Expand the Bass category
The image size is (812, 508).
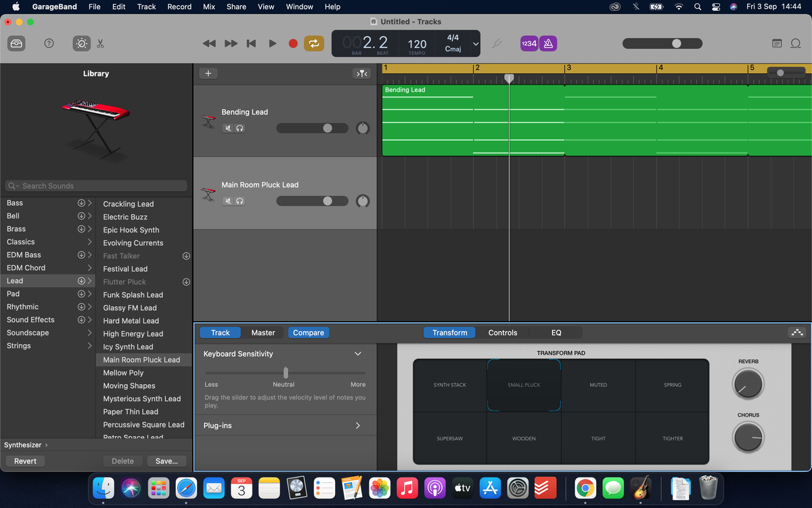pos(89,203)
